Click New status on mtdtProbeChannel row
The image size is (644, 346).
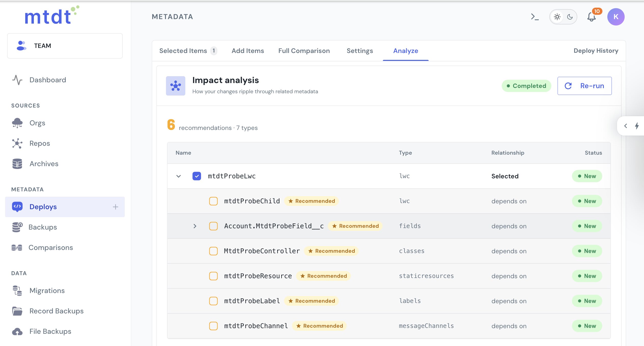(x=587, y=326)
